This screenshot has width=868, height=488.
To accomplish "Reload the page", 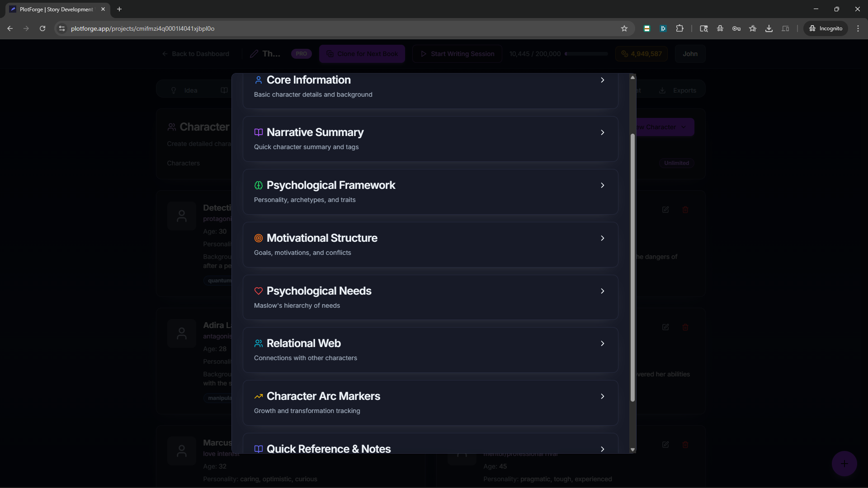I will point(42,28).
